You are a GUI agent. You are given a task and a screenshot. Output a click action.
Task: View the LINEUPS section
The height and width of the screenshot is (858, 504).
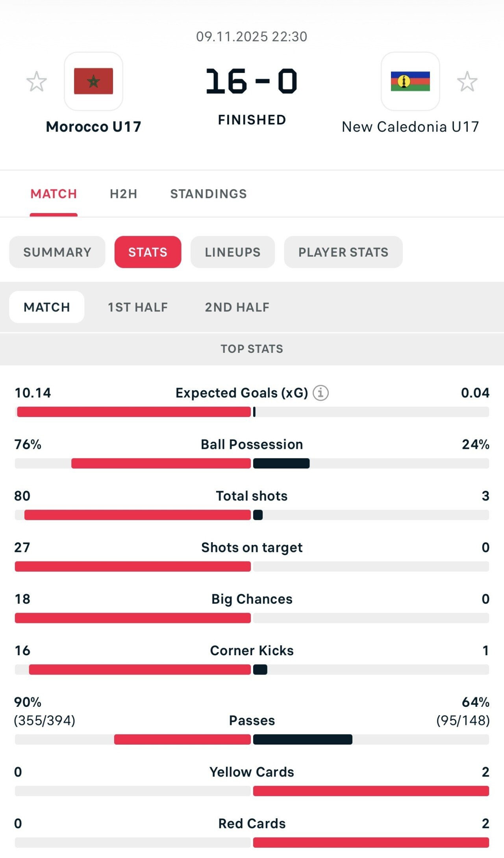coord(232,252)
